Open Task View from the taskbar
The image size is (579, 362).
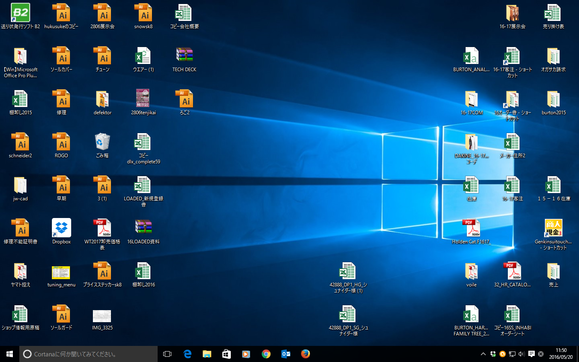[x=167, y=354]
